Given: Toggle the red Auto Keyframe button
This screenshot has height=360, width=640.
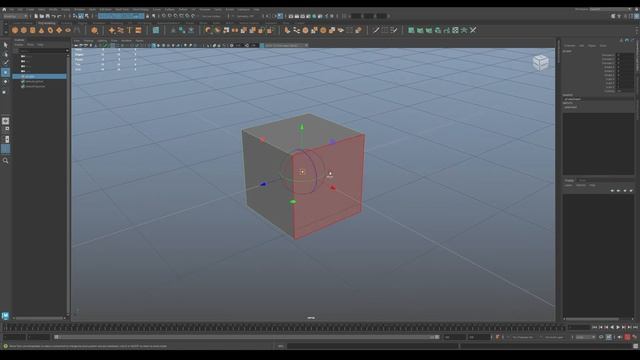Looking at the screenshot, I should [627, 337].
